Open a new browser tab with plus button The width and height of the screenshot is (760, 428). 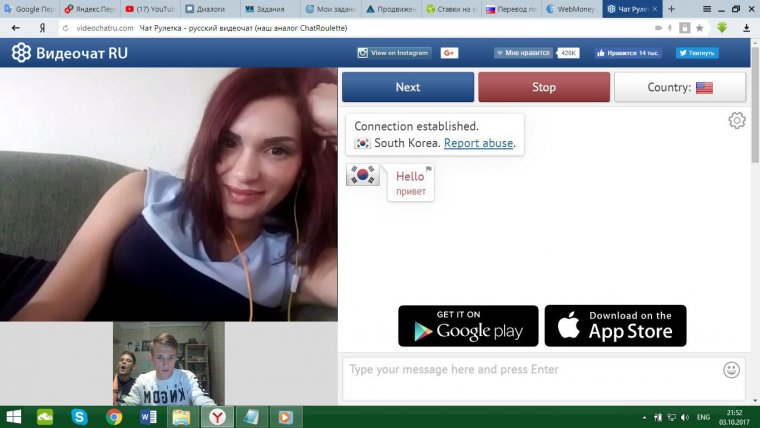coord(671,9)
